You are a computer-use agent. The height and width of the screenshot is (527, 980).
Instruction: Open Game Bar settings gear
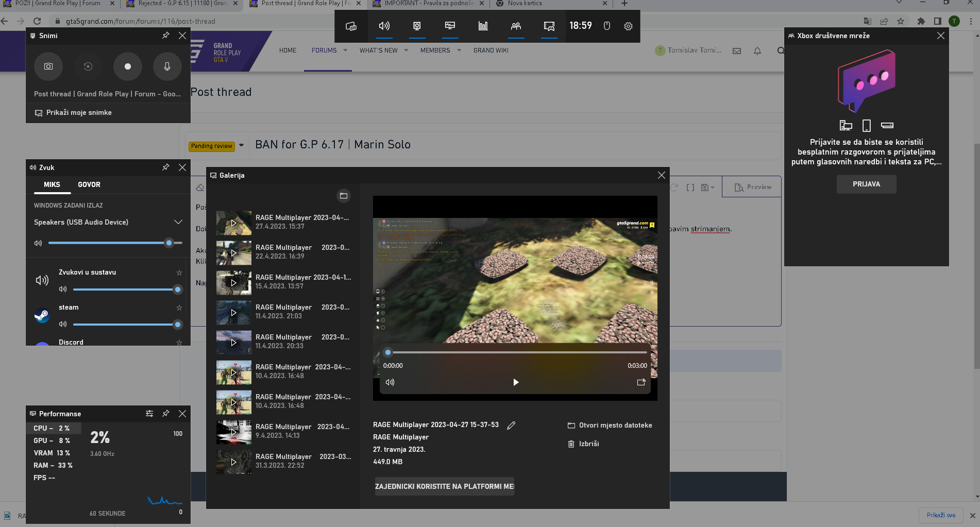tap(628, 26)
